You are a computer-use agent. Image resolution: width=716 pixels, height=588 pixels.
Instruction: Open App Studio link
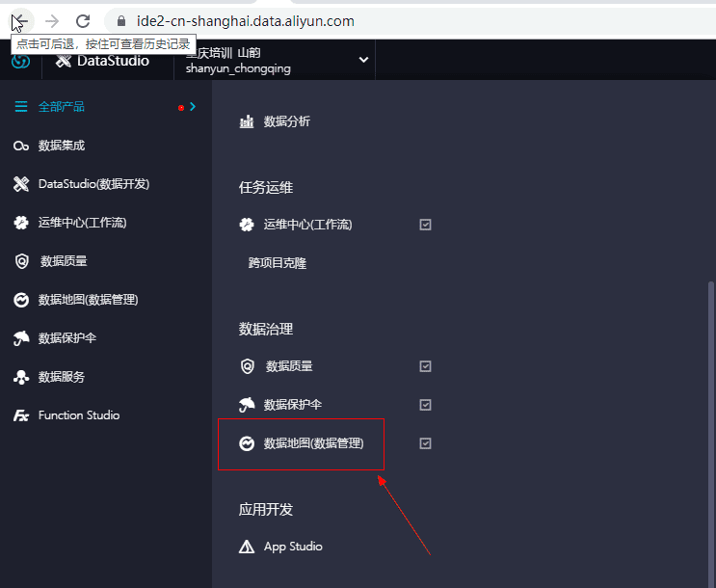coord(293,547)
